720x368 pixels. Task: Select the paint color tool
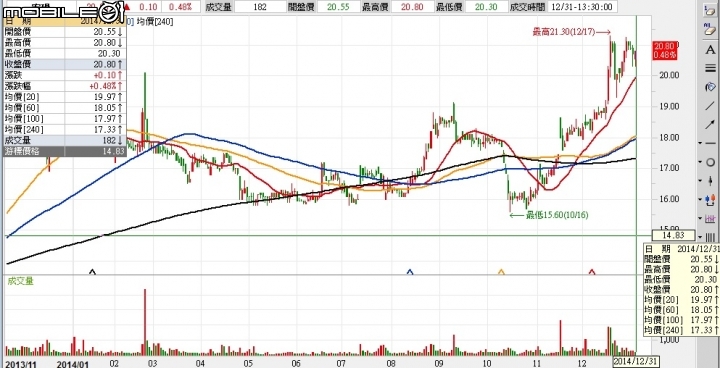coord(710,86)
